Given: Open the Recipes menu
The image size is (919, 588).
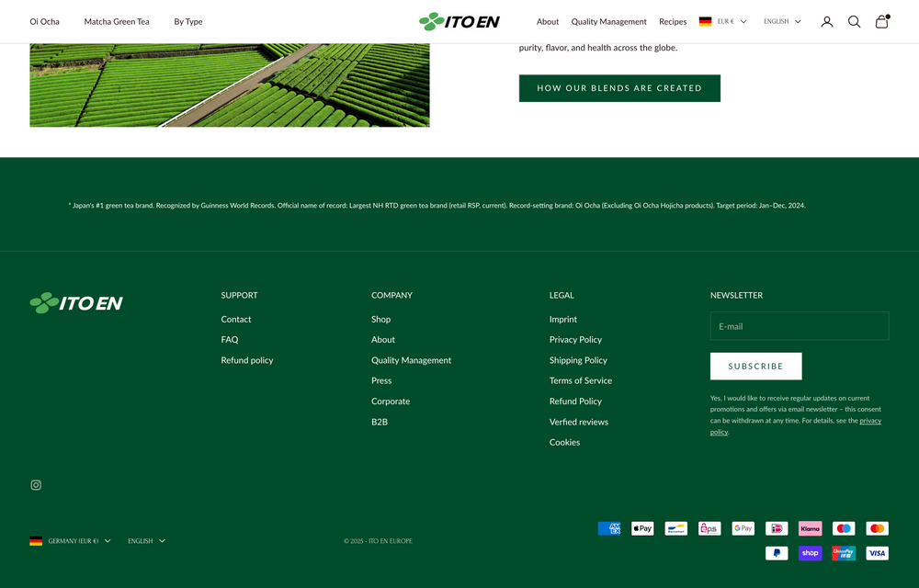Looking at the screenshot, I should tap(673, 21).
